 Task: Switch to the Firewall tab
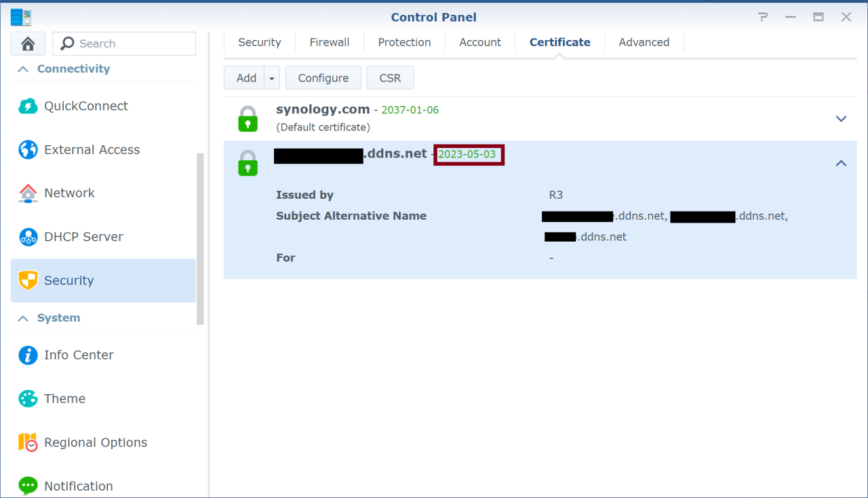(x=329, y=42)
